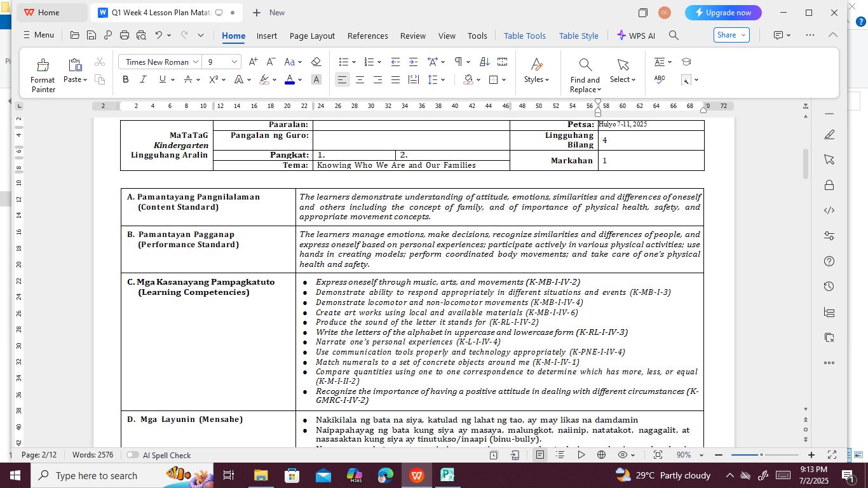
Task: Open the history clock icon in sidebar
Action: (x=829, y=287)
